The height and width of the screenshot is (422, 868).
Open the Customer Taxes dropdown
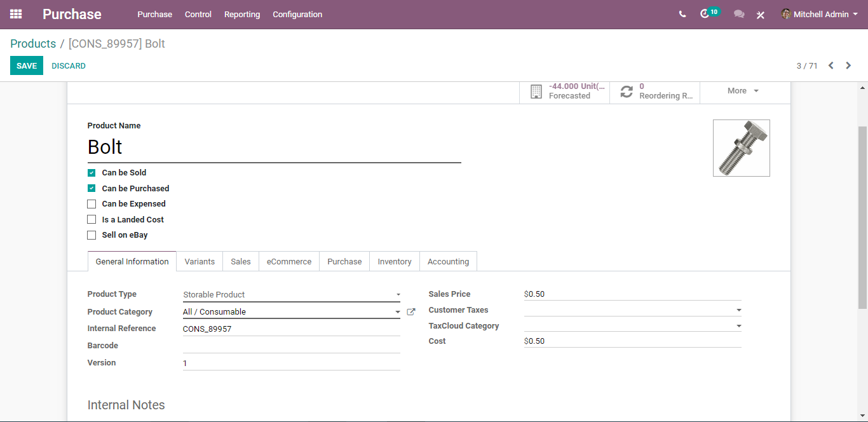(x=633, y=310)
